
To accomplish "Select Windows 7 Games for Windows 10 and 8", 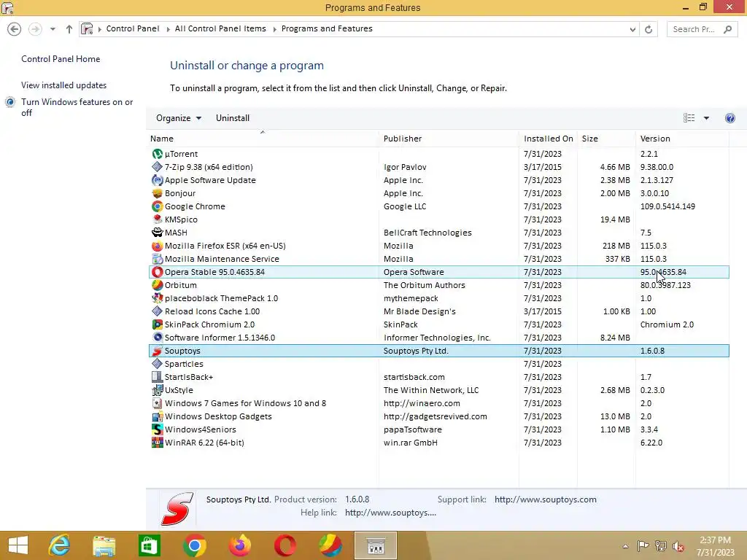I will click(438, 403).
